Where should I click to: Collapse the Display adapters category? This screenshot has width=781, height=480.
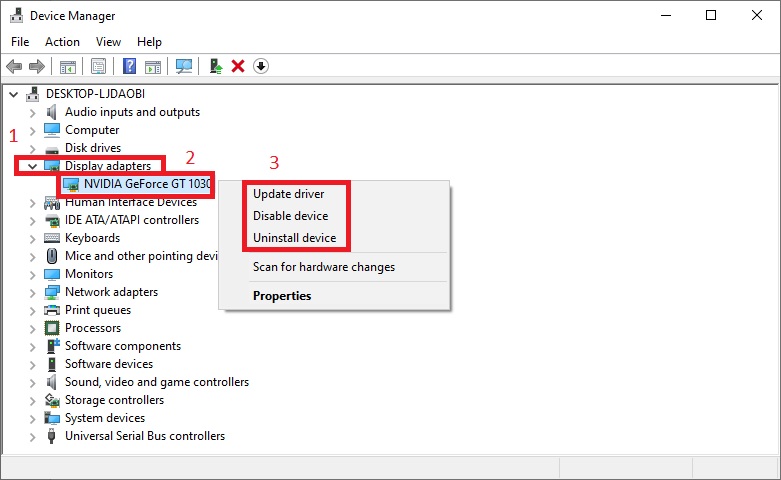[32, 166]
